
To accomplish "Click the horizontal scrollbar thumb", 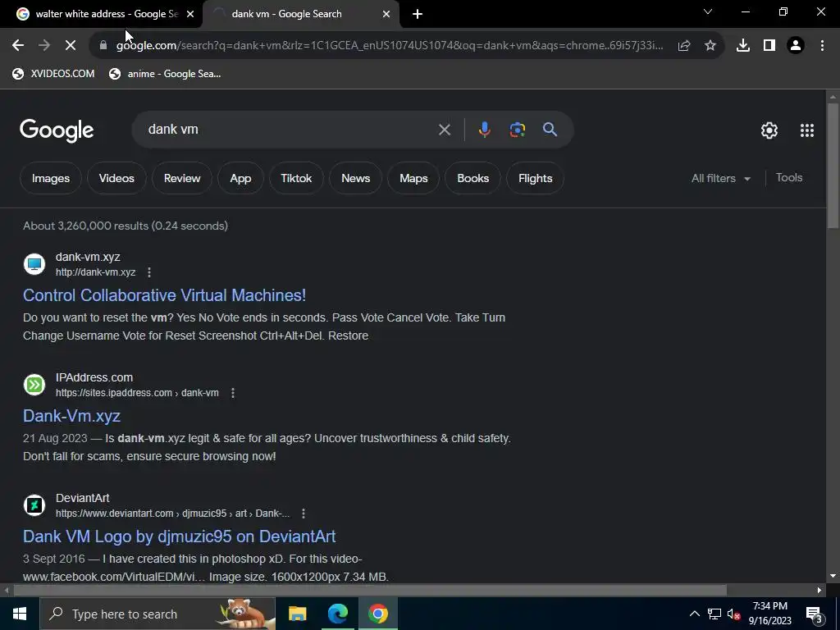I will coord(370,591).
